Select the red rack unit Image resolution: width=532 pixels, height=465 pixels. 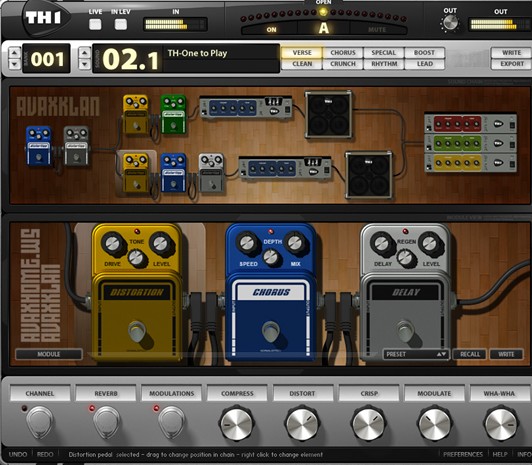[471, 123]
